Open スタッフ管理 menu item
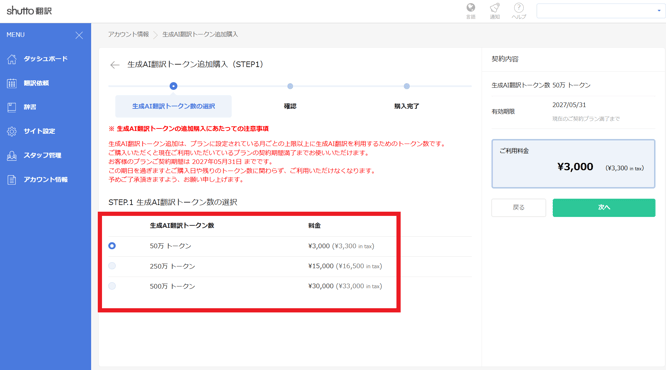The image size is (666, 370). pyautogui.click(x=42, y=155)
